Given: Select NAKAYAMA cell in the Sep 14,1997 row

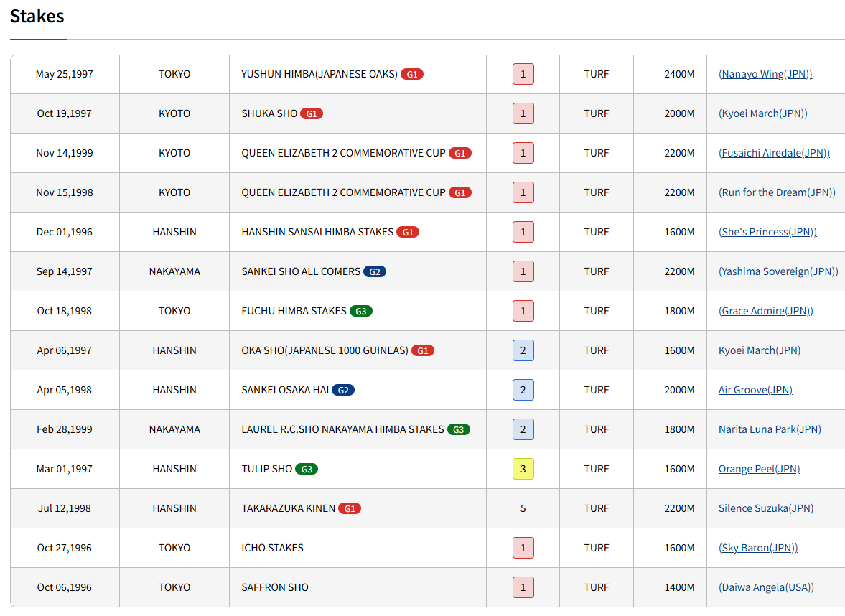Looking at the screenshot, I should click(174, 271).
